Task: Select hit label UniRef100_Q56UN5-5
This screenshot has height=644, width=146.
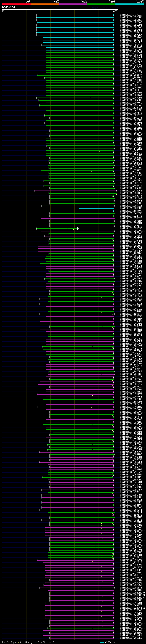Action: click(132, 593)
